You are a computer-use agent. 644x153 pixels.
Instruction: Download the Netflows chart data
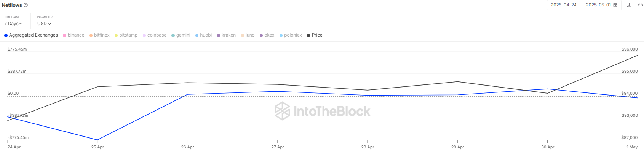(629, 5)
